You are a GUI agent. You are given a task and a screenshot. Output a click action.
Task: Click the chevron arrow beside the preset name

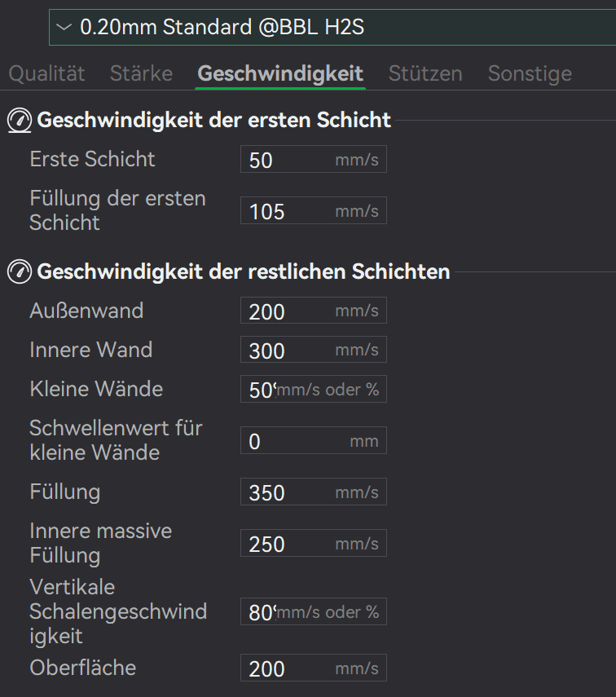click(65, 28)
